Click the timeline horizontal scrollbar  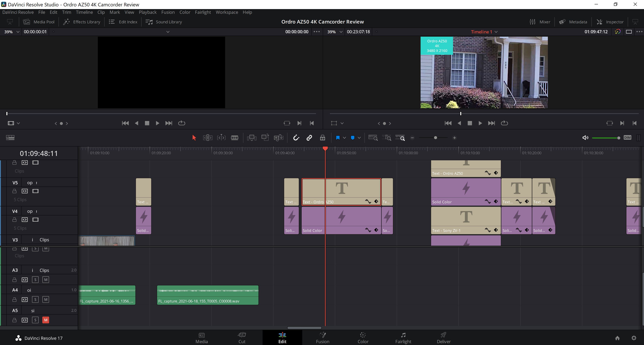point(304,328)
